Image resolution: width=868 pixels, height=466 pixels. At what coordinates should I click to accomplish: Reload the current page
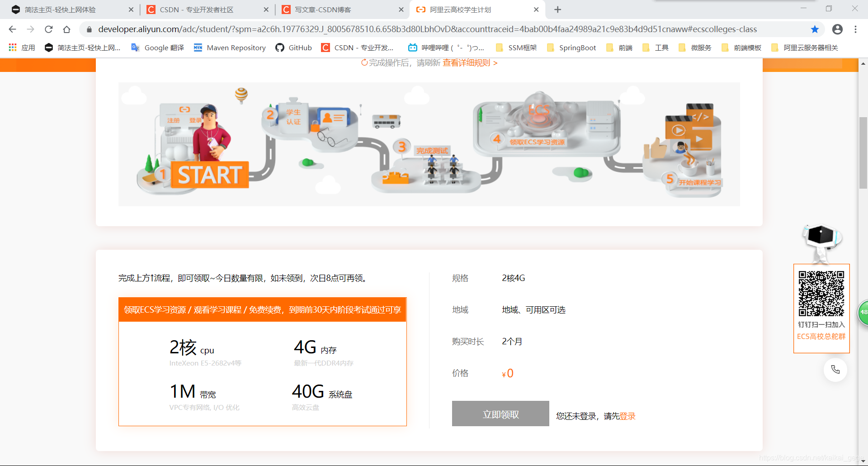coord(48,29)
